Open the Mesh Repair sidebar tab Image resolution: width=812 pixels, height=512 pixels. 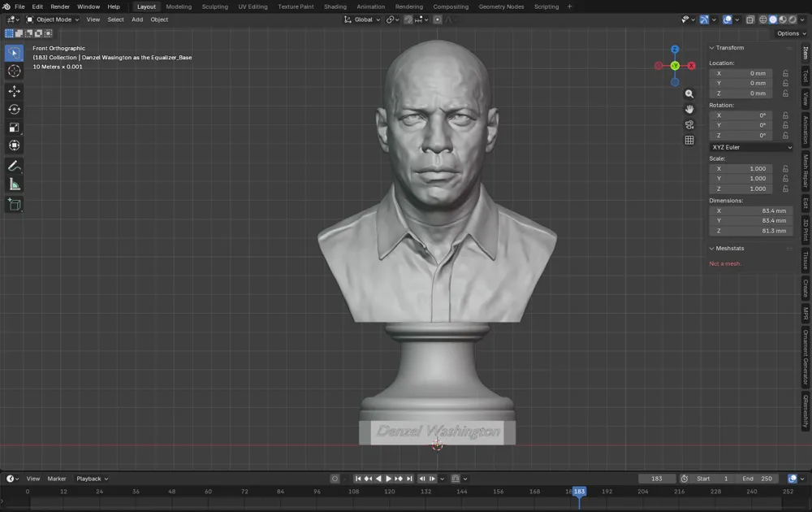click(x=806, y=171)
